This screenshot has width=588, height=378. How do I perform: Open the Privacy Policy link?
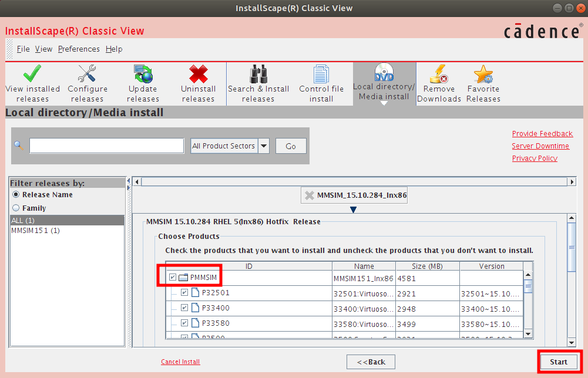point(535,158)
